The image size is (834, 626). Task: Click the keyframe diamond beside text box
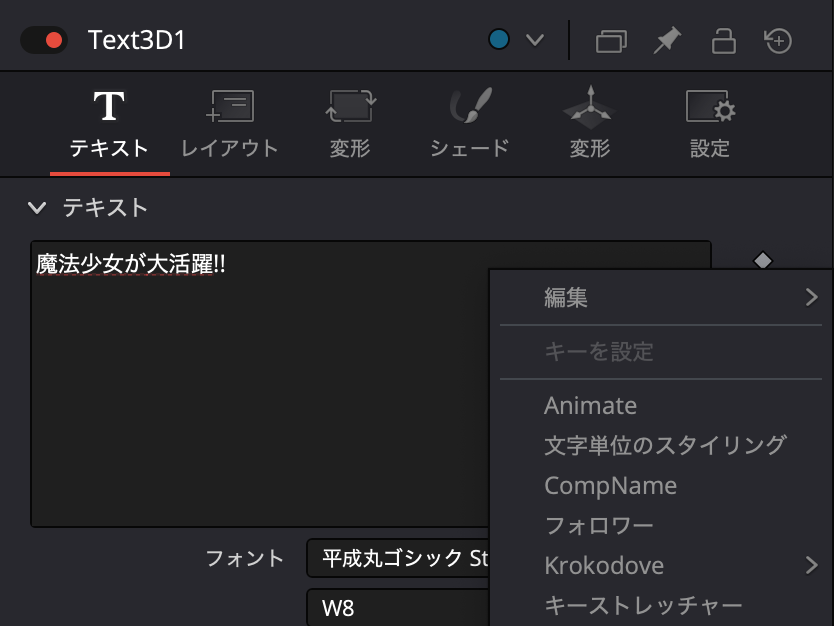(x=763, y=261)
